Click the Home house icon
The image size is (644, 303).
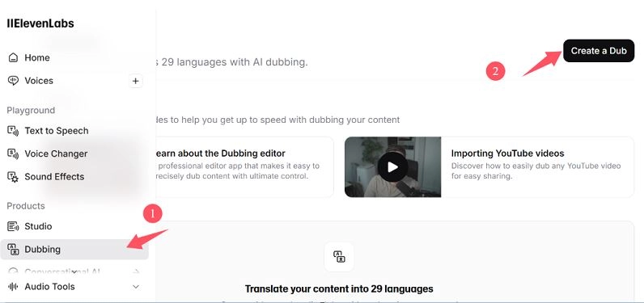13,58
